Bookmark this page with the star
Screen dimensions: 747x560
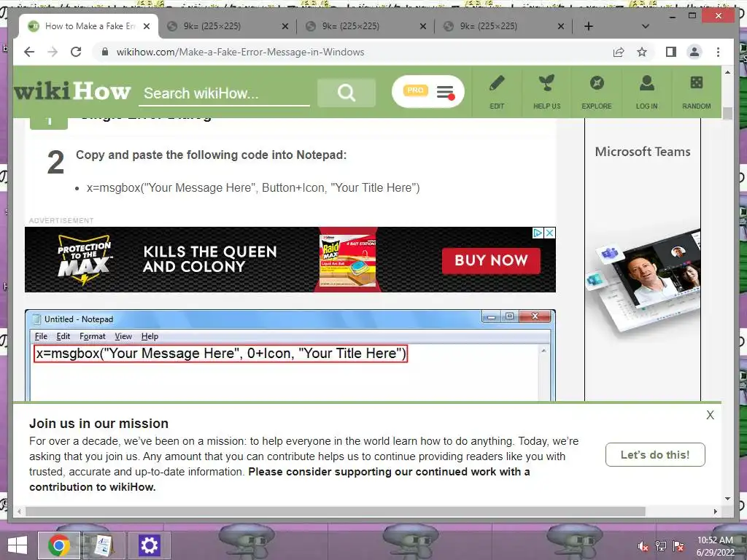pyautogui.click(x=642, y=52)
